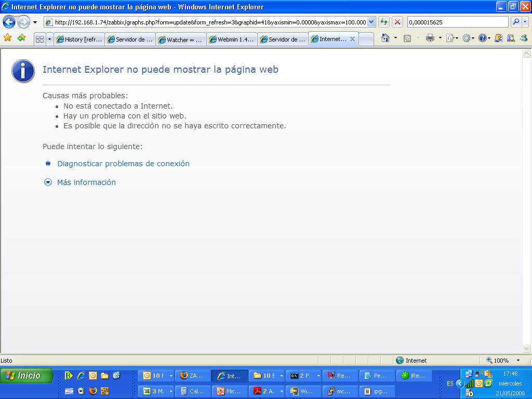
Task: Switch to the Webmin 1.4… tab
Action: tap(232, 39)
